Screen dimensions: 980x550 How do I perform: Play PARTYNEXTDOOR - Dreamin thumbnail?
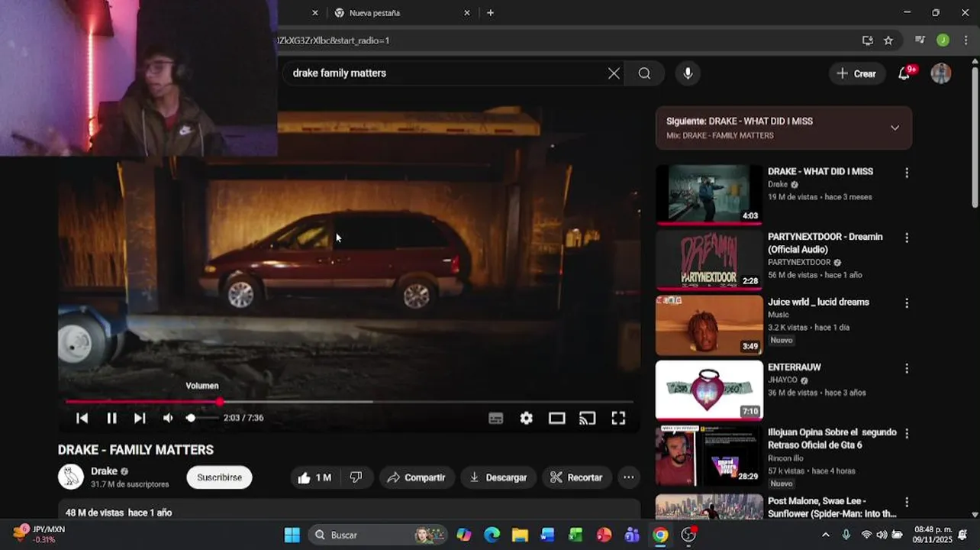point(709,260)
